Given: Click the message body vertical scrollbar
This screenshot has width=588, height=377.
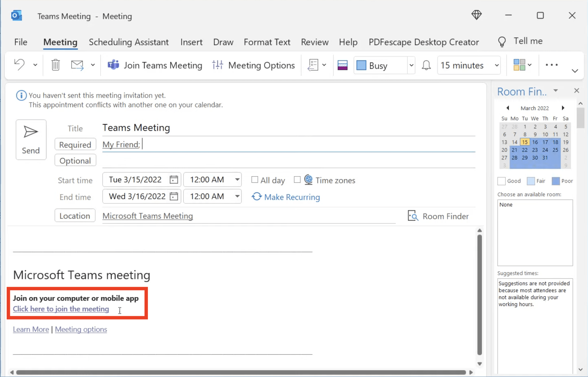Looking at the screenshot, I should 480,295.
